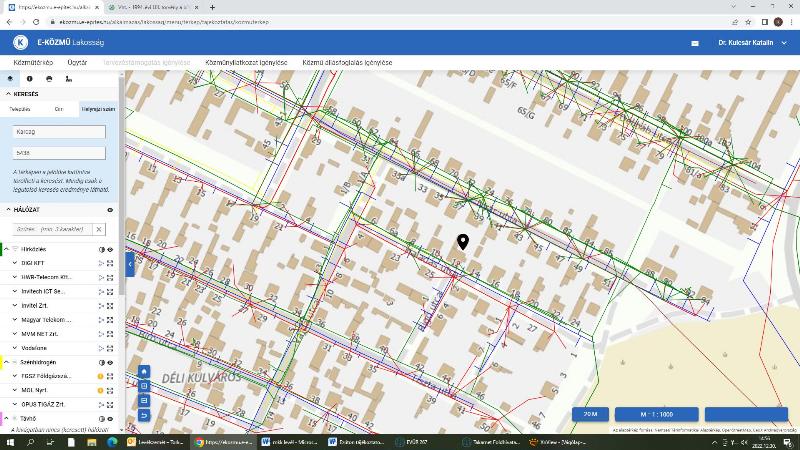This screenshot has height=450, width=800.
Task: Click the Karcag settlement input field
Action: click(59, 131)
